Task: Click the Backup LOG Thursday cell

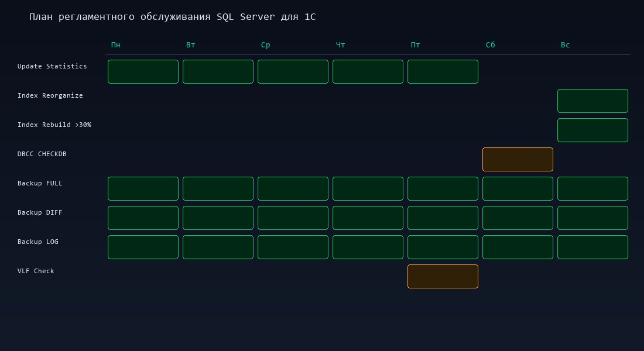Action: [368, 247]
